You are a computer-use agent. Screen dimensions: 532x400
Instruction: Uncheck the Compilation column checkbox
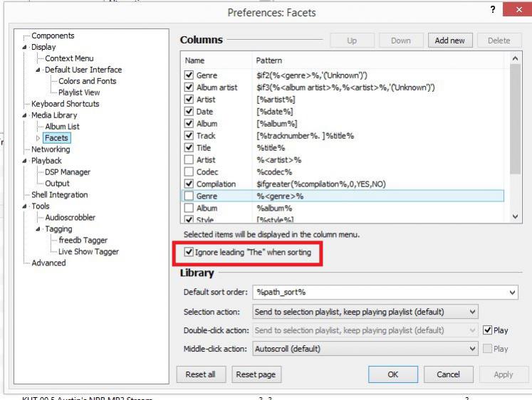pyautogui.click(x=189, y=184)
